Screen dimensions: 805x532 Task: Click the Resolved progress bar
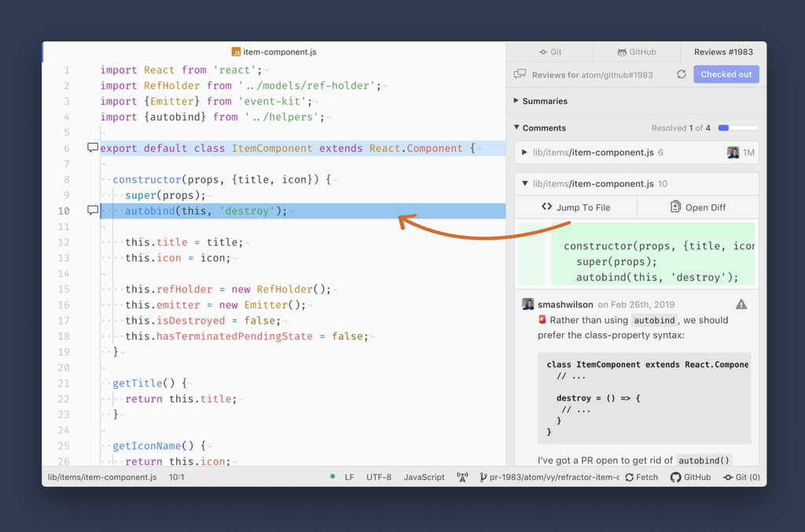pos(737,127)
